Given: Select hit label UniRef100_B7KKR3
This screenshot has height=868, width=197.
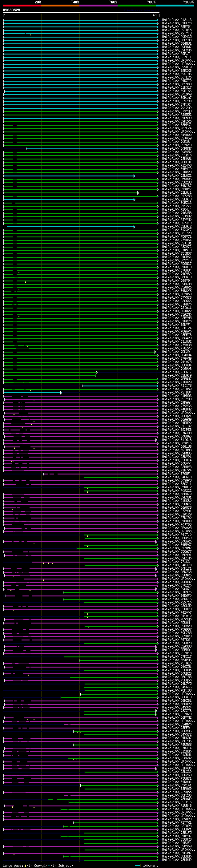Looking at the screenshot, I should pyautogui.click(x=177, y=172).
